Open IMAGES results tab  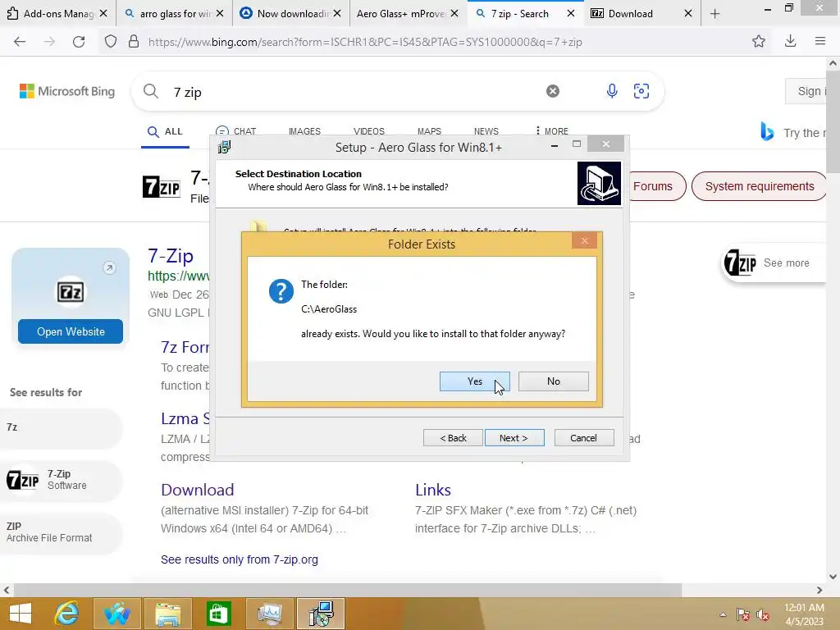(304, 131)
